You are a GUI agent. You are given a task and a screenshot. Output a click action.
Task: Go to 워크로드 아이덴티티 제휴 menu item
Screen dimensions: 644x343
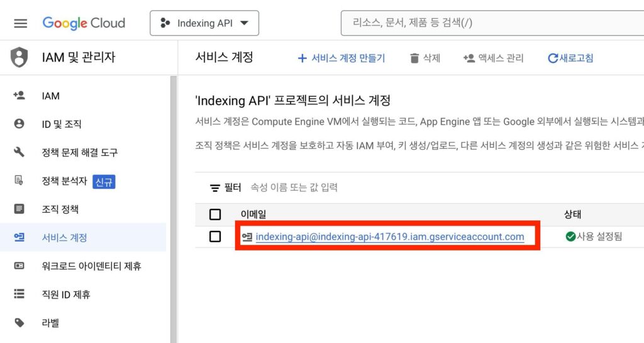pos(91,266)
